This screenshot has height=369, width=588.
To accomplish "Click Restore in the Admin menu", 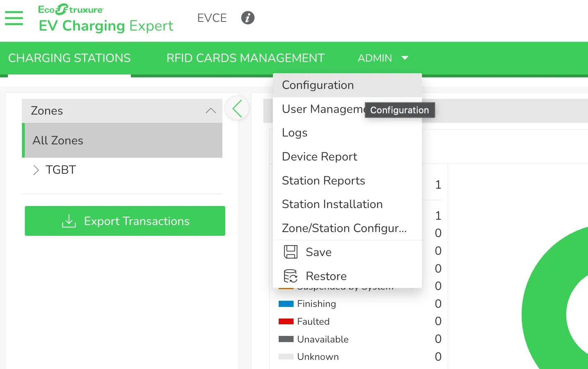I will 347,276.
